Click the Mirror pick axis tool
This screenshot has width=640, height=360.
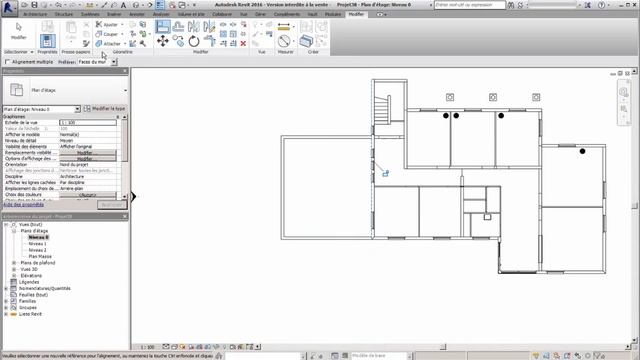[x=194, y=27]
